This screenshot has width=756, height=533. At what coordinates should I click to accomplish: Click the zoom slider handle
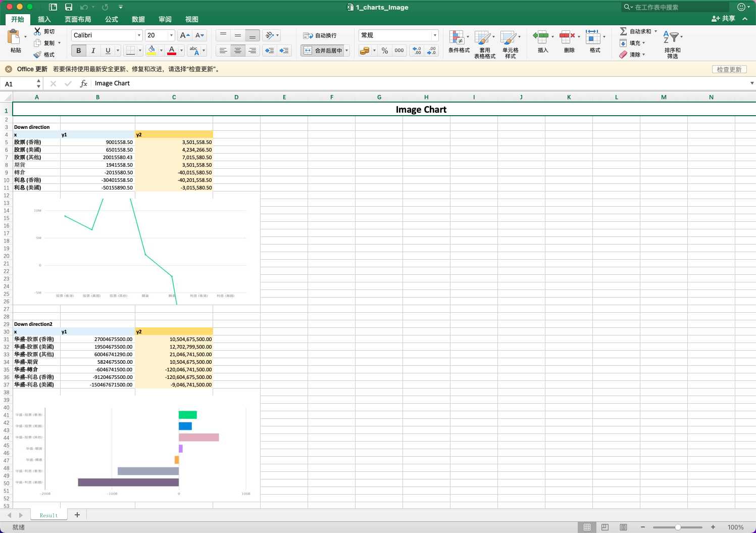point(678,527)
